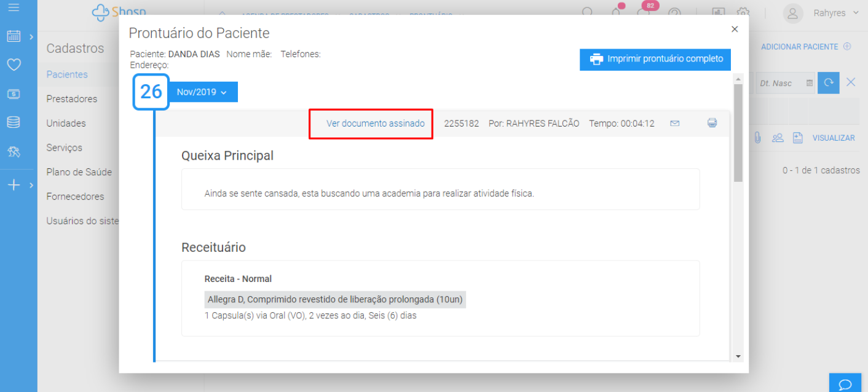This screenshot has height=392, width=868.
Task: Open the Rahyres user account dropdown
Action: point(821,13)
